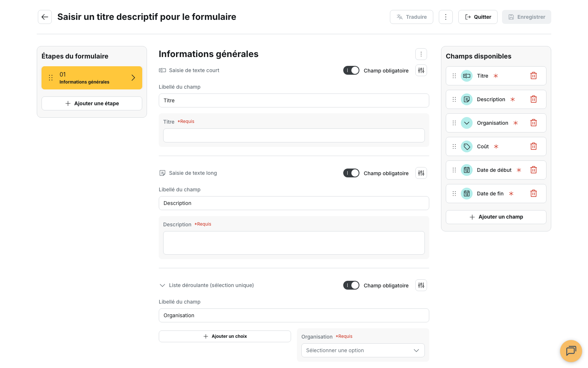Open the three-dot menu beside Traduire

(446, 17)
